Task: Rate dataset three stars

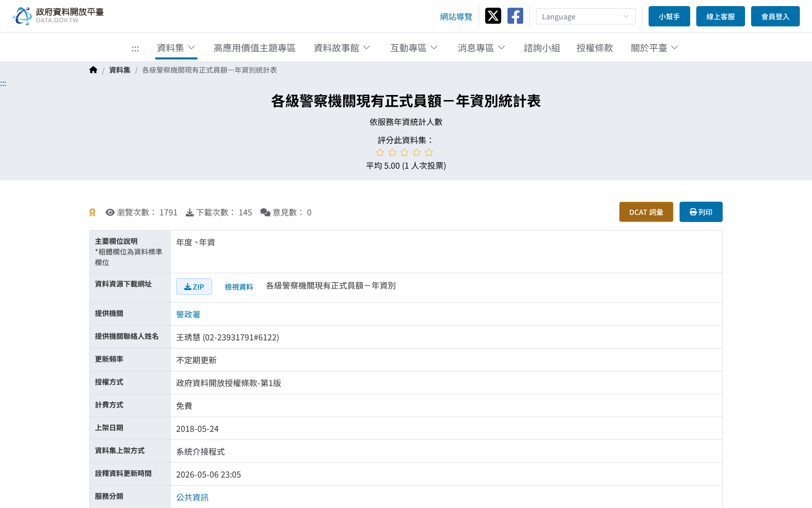Action: [404, 152]
